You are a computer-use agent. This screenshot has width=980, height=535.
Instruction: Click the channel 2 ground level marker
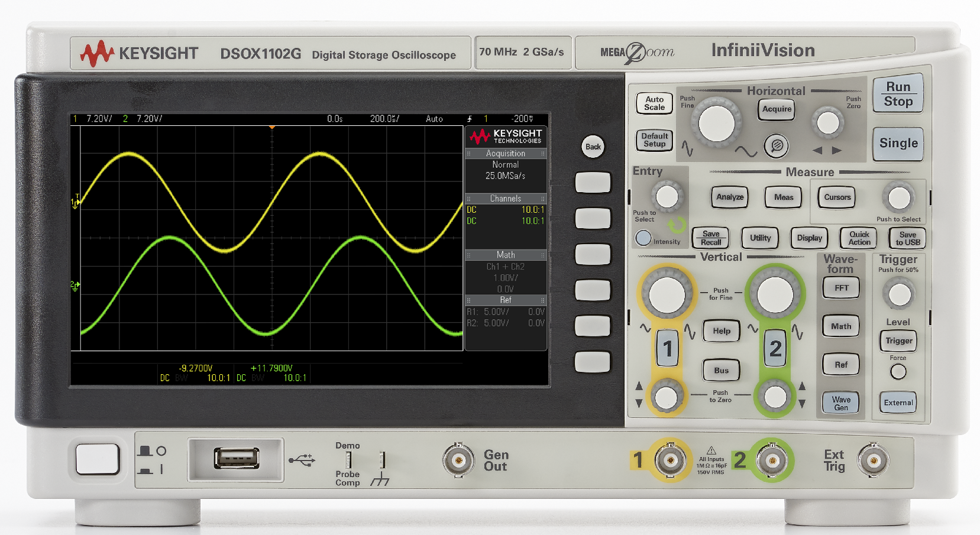pyautogui.click(x=76, y=285)
